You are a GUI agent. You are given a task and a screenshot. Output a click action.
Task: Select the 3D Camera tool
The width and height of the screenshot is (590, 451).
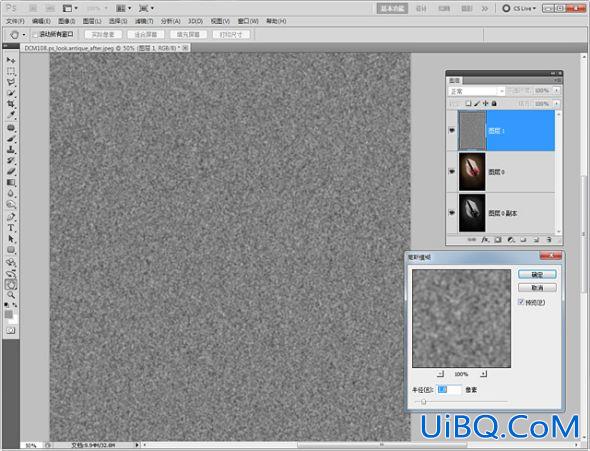click(11, 273)
